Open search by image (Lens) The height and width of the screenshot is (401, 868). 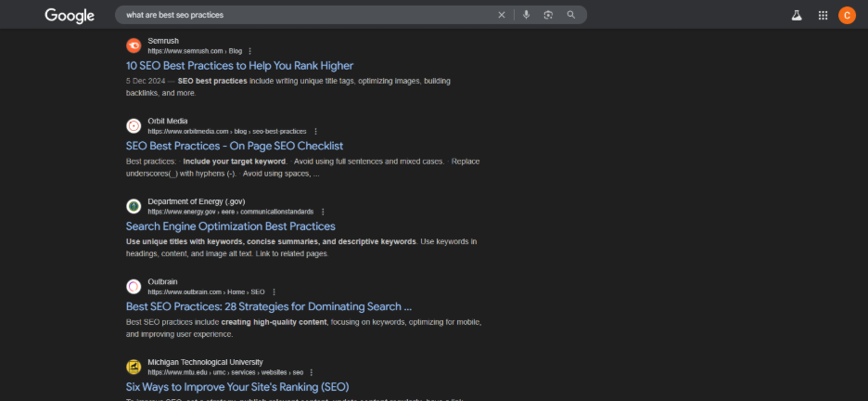(548, 15)
